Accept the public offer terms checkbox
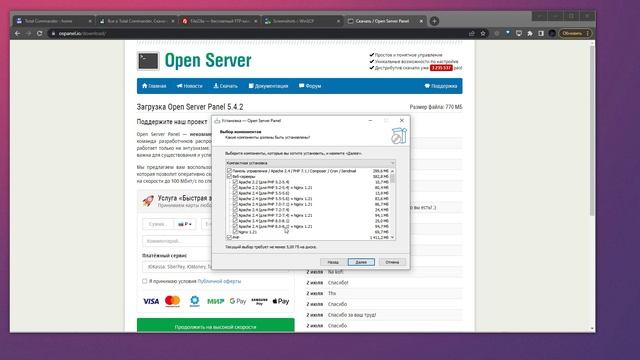This screenshot has width=640, height=360. click(144, 281)
